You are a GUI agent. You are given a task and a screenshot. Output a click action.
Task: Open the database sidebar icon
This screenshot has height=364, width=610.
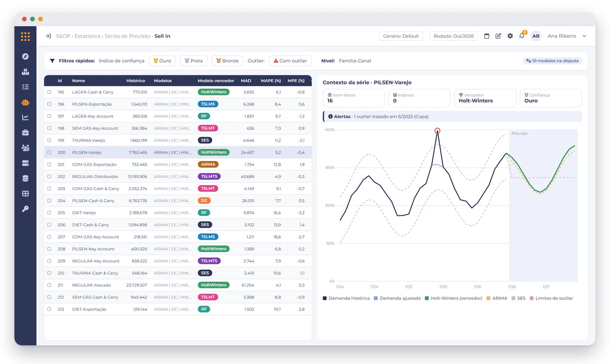pyautogui.click(x=25, y=179)
